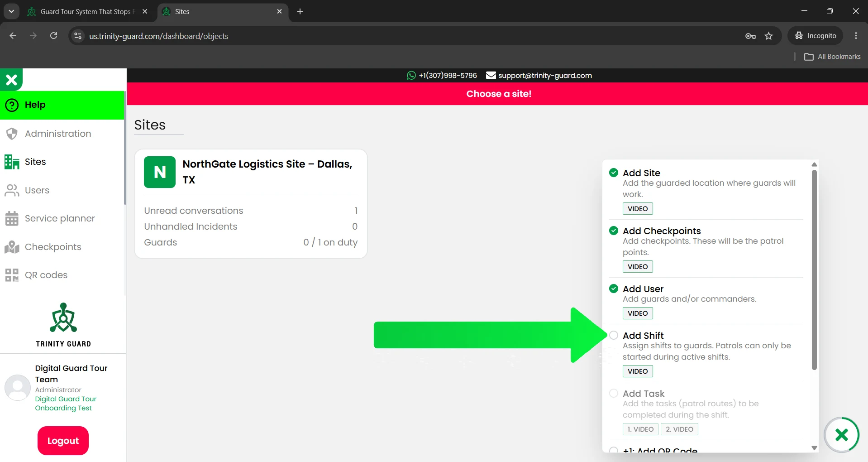The width and height of the screenshot is (868, 462).
Task: Click the Guards on duty row
Action: (x=251, y=242)
